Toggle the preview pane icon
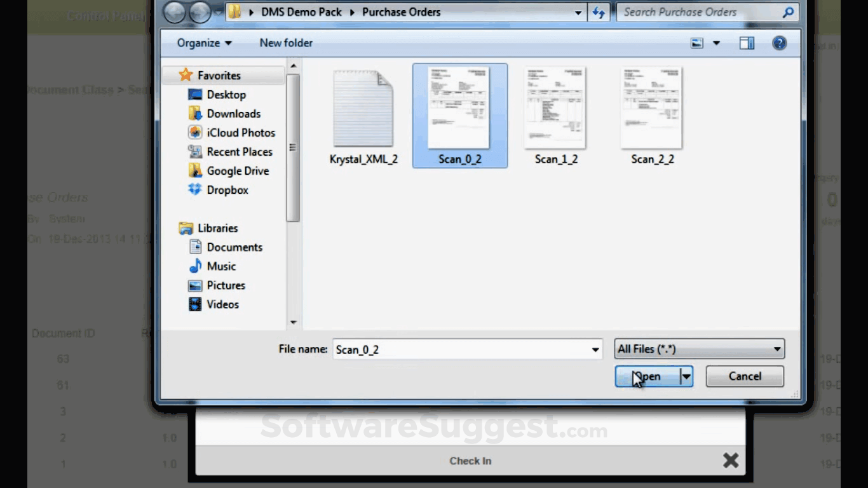Screen dimensions: 868x488 click(747, 43)
